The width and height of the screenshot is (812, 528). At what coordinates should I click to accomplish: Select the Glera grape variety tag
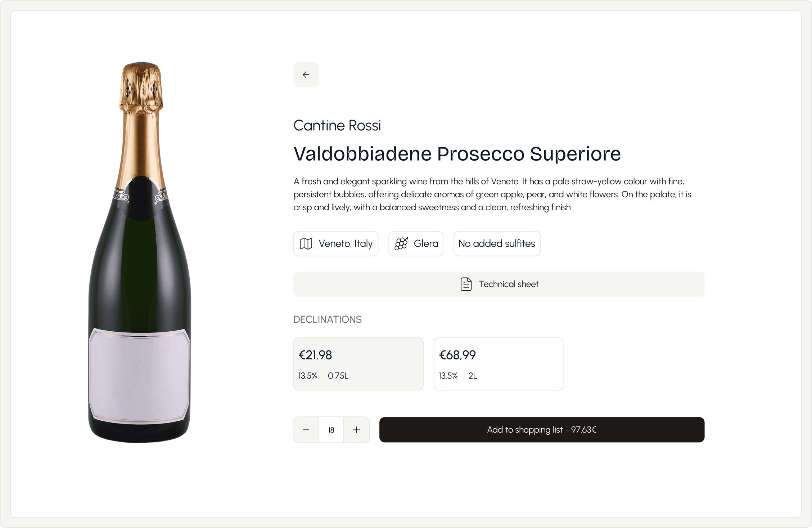click(416, 243)
